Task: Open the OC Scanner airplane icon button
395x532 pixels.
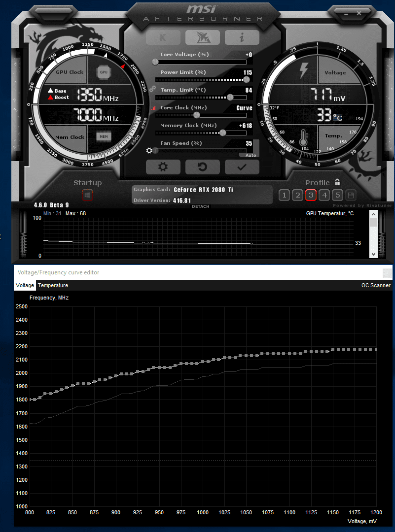Action: 202,37
